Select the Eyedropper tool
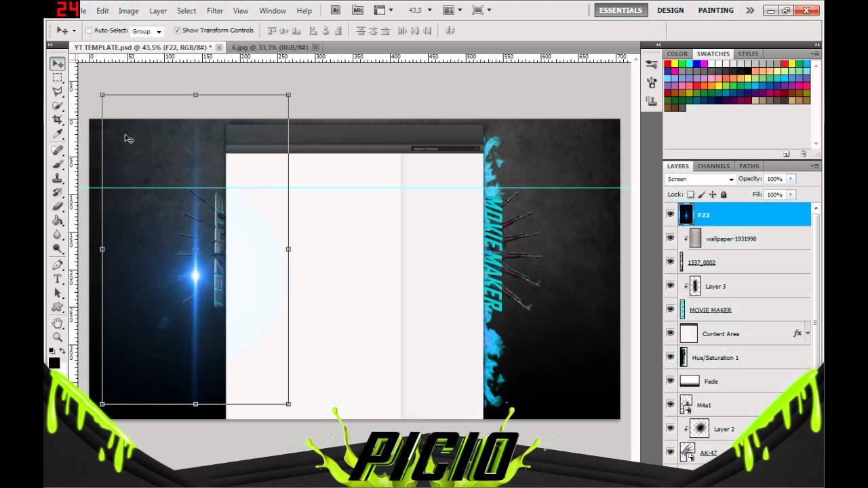 pos(58,134)
